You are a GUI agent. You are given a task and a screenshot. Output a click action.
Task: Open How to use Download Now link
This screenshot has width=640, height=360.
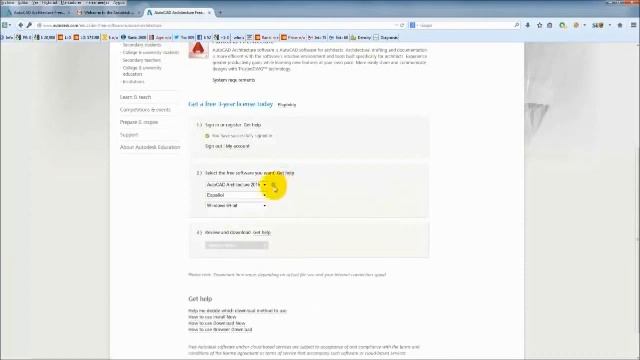pos(217,323)
